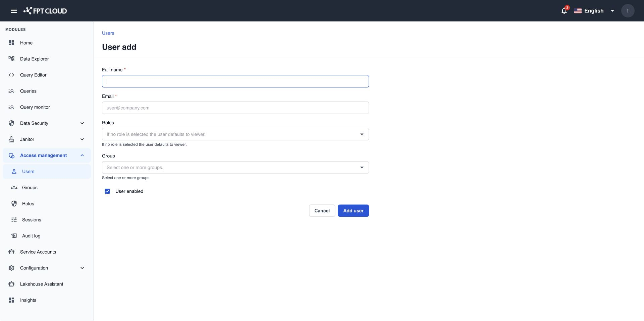
Task: Focus the Full name input field
Action: coord(235,81)
